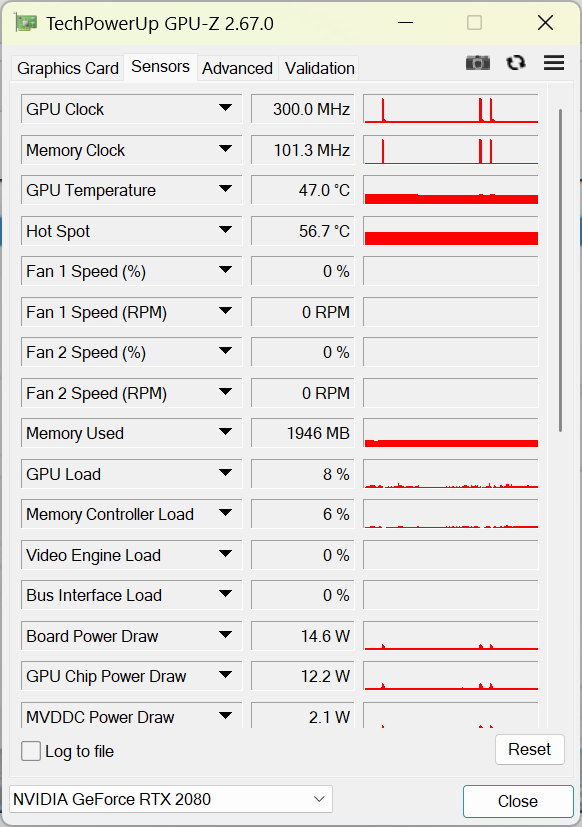
Task: Click the Hot Spot red history graph
Action: [451, 230]
